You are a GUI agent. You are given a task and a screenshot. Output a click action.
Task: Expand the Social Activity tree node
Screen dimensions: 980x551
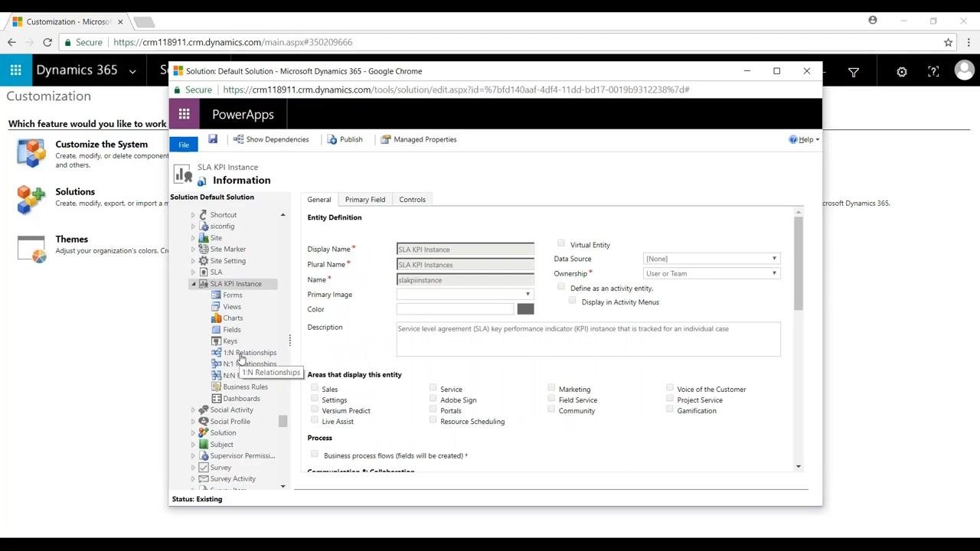193,410
